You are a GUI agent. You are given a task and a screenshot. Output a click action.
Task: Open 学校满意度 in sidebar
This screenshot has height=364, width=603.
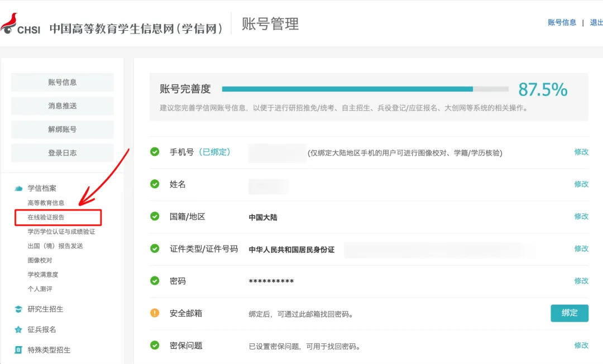point(42,275)
